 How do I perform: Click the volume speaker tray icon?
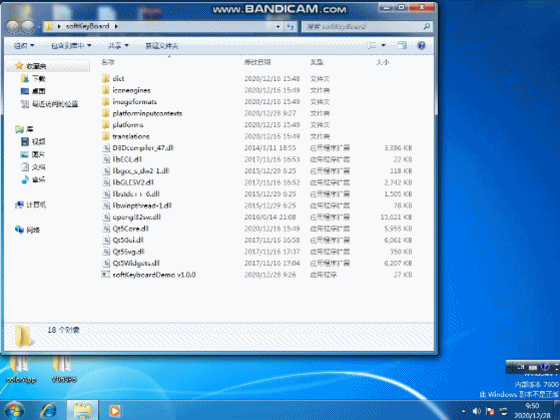[x=476, y=411]
